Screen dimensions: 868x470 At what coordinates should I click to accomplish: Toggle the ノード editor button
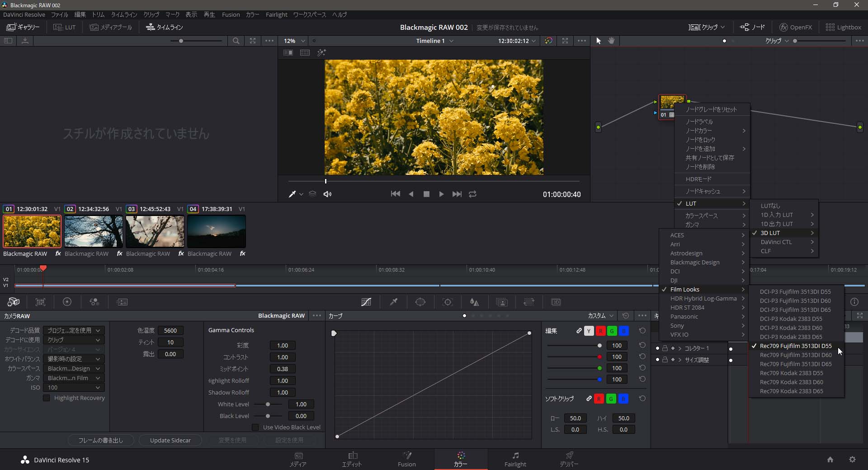point(752,27)
